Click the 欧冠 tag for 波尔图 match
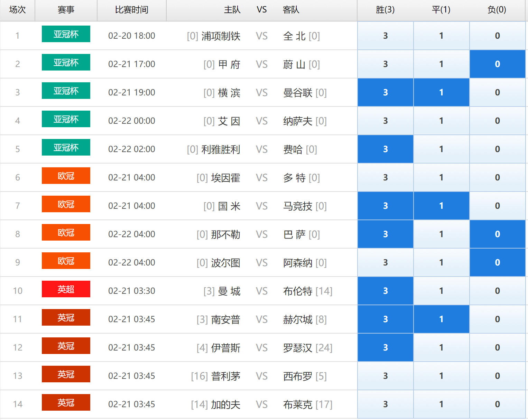This screenshot has width=528, height=420. click(x=66, y=261)
